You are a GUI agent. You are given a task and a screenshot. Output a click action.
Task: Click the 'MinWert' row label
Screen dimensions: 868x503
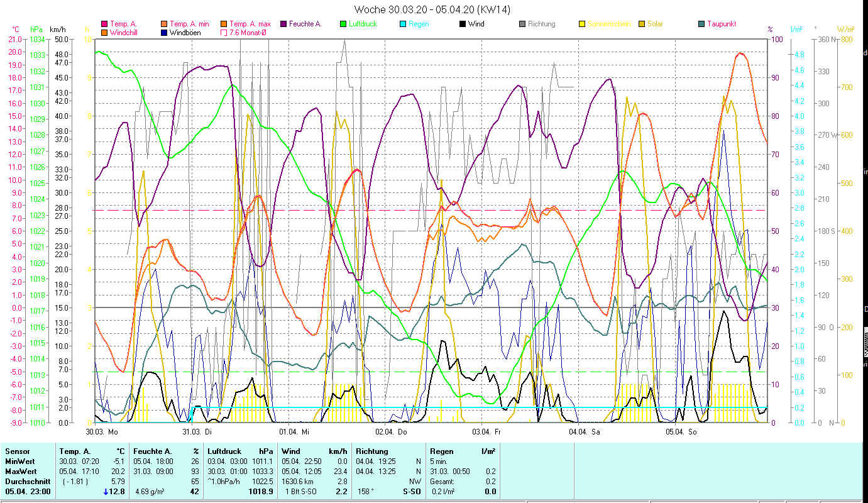pyautogui.click(x=19, y=462)
